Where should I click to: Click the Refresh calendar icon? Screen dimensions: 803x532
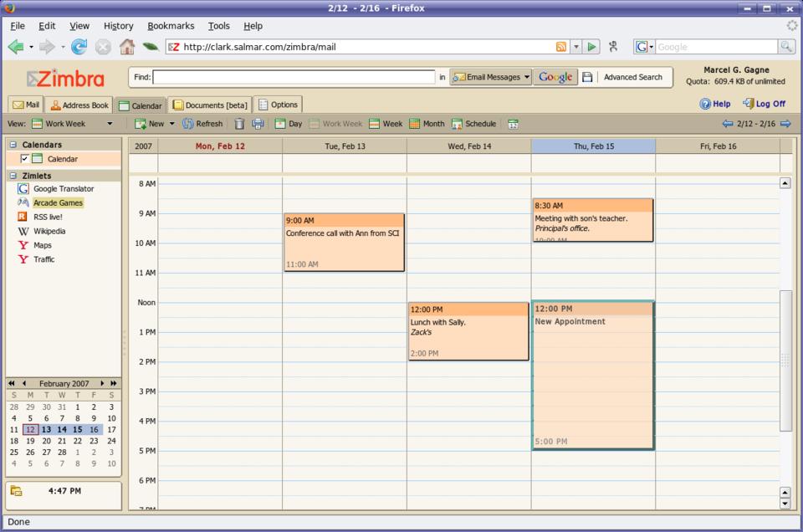202,124
